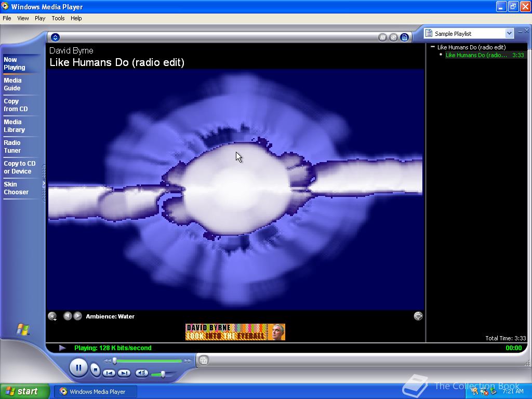Click the volume slider handle

[x=163, y=374]
